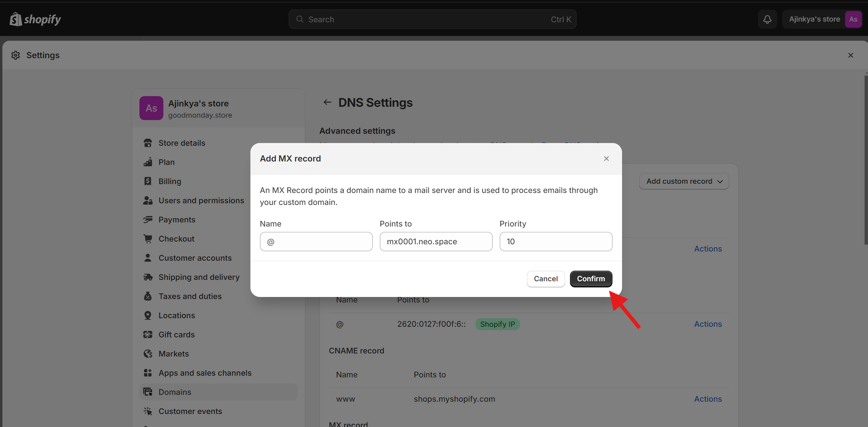
Task: Click the page scrollbar on the right
Action: [x=866, y=160]
